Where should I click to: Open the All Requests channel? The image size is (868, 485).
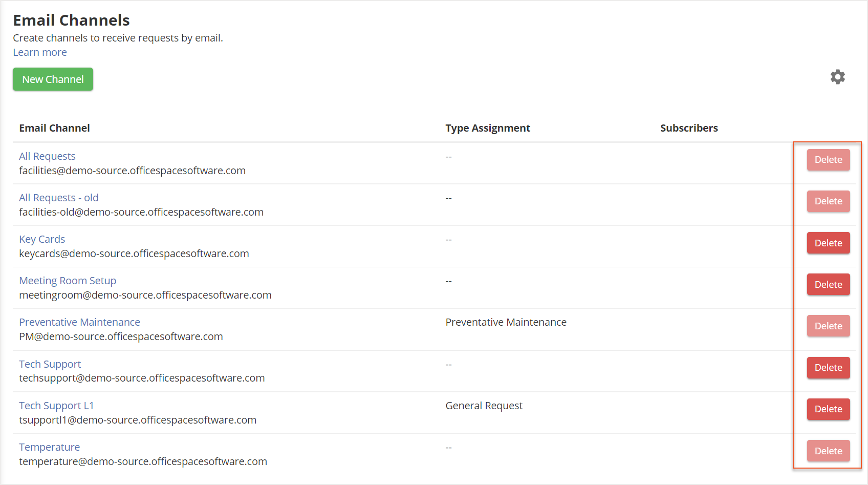coord(47,156)
